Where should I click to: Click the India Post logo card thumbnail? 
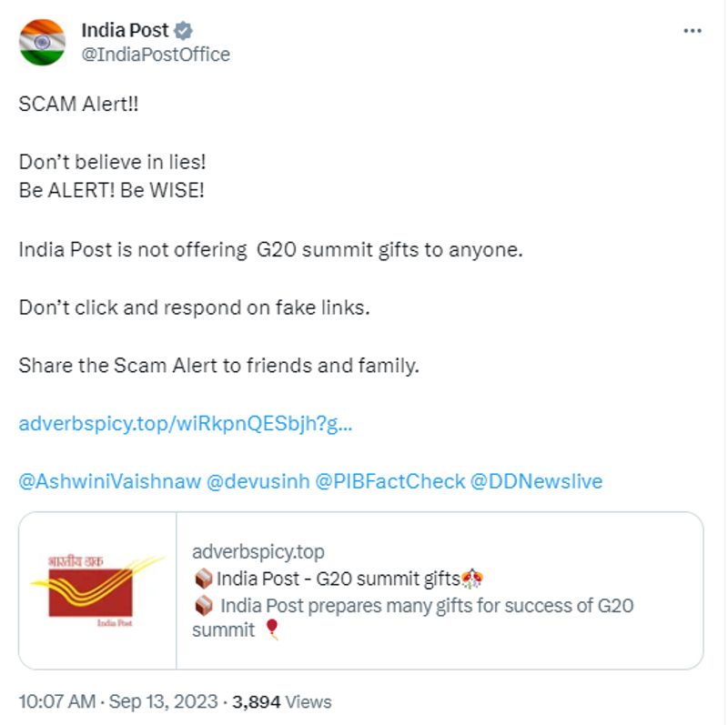97,590
